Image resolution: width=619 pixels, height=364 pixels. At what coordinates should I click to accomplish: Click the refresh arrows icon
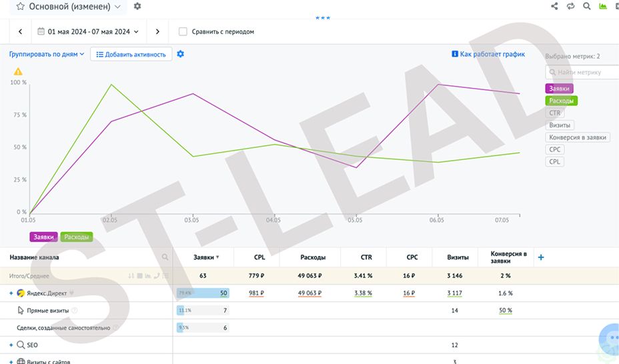click(x=570, y=6)
